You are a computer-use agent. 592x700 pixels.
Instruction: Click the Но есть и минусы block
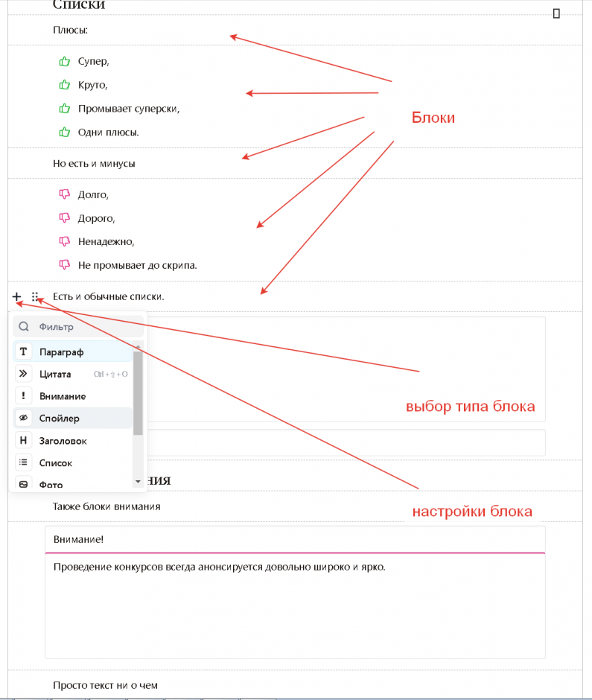94,163
